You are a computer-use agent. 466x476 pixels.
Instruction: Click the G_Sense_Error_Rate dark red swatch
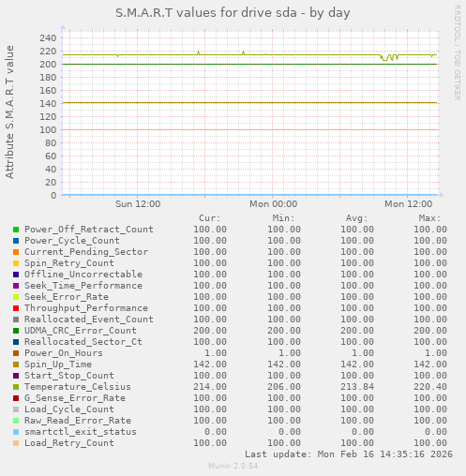pyautogui.click(x=16, y=398)
